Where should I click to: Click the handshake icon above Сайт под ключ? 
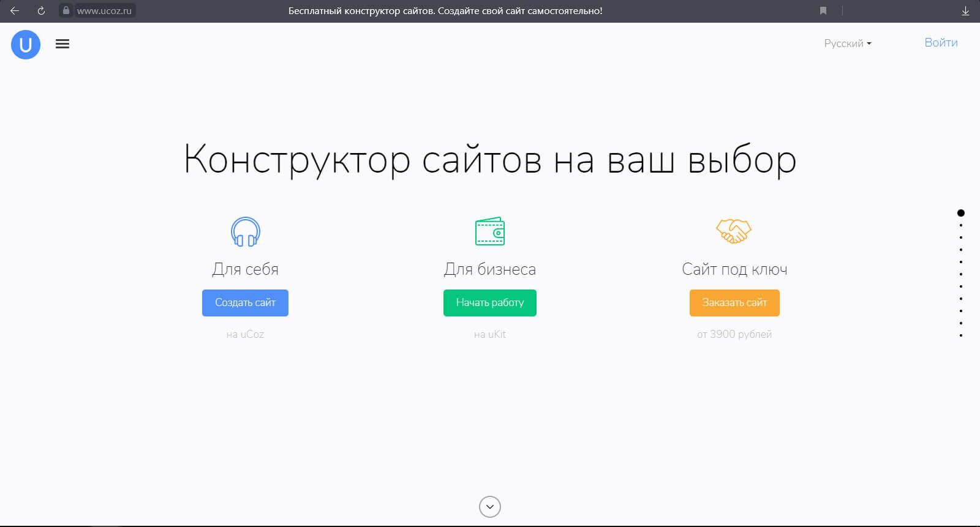pos(734,231)
